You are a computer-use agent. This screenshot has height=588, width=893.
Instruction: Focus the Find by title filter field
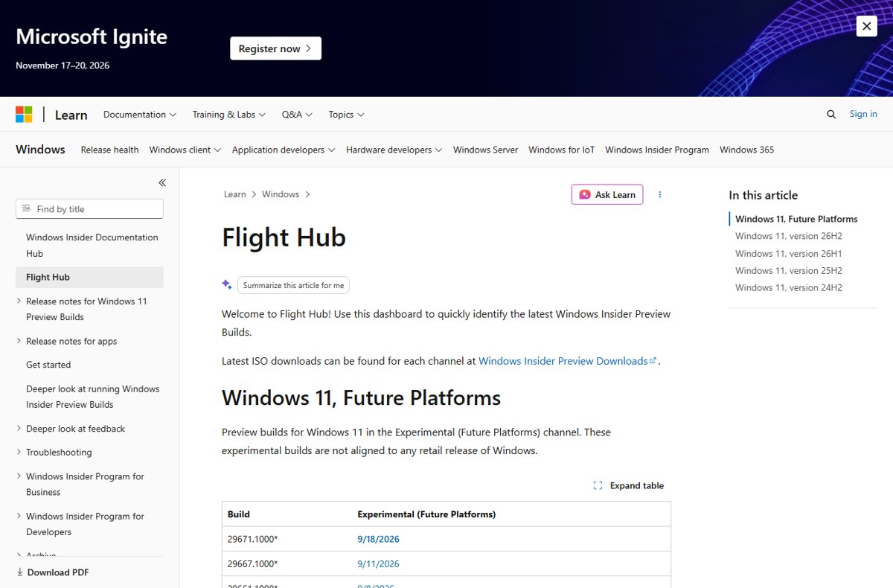(89, 209)
